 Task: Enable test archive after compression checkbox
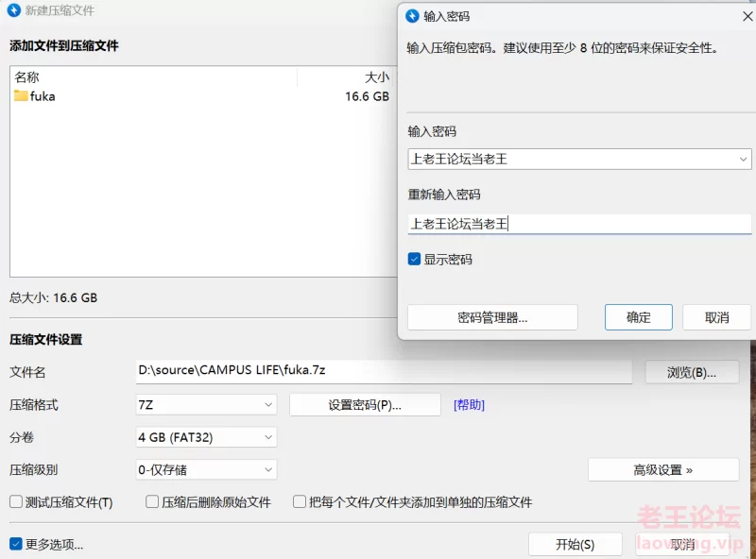pyautogui.click(x=16, y=501)
